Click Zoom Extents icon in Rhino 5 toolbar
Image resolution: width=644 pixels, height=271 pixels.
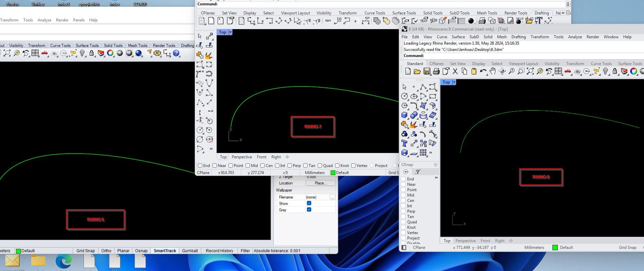pos(7,53)
